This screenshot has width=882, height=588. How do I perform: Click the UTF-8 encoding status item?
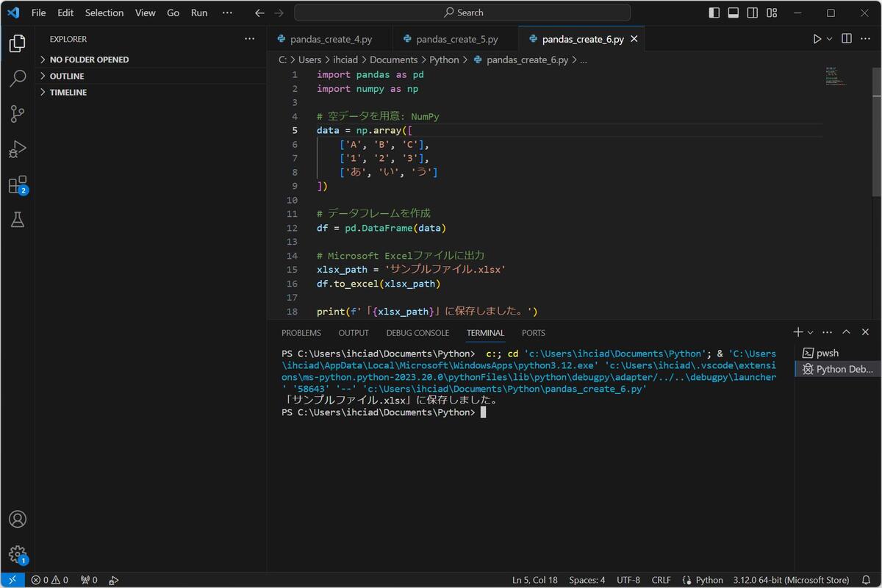(x=628, y=580)
